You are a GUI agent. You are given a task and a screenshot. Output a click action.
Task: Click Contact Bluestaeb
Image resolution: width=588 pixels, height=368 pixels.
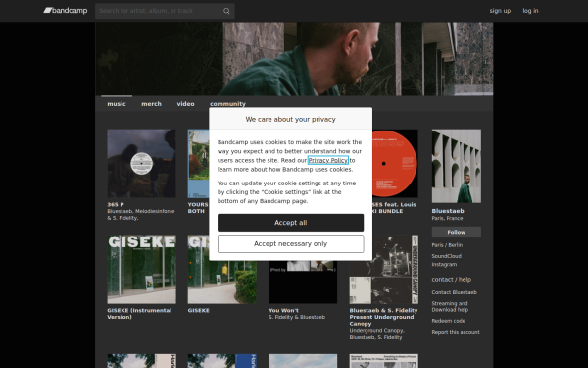pos(454,292)
